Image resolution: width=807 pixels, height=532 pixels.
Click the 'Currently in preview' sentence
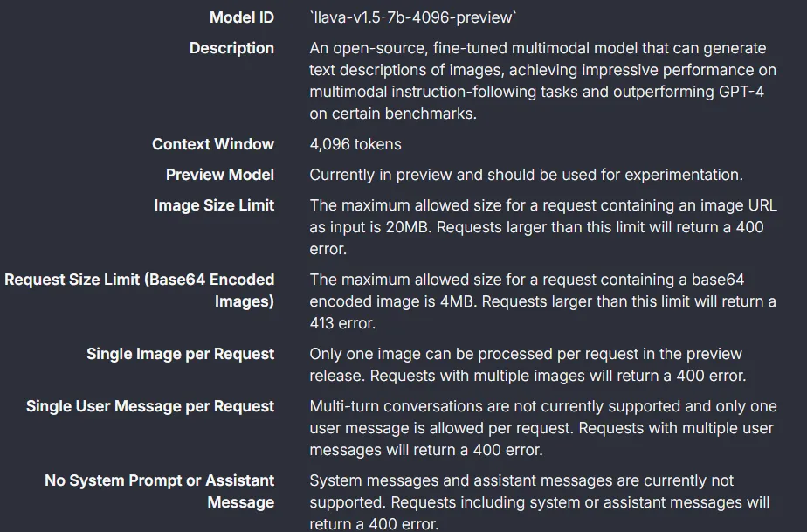(x=526, y=175)
